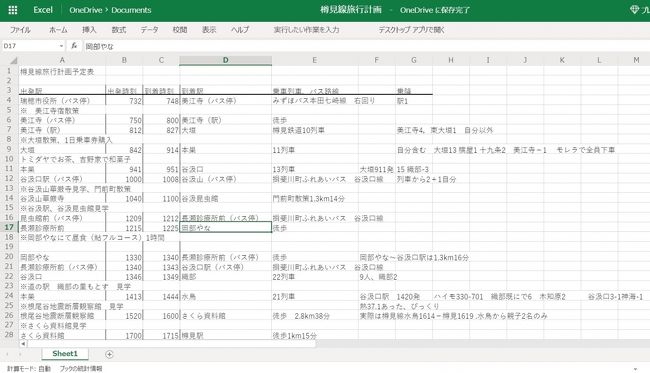Select row 28 header
The height and width of the screenshot is (373, 650).
click(x=9, y=334)
